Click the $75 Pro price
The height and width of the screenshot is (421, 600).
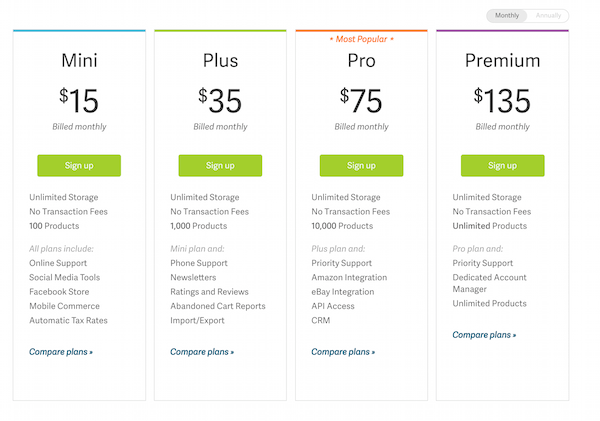[361, 100]
